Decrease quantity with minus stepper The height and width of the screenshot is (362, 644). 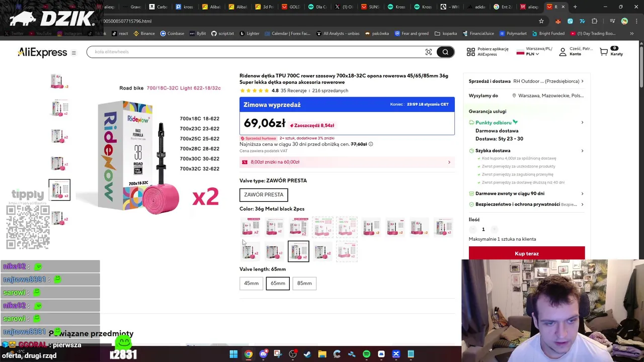coord(472,229)
